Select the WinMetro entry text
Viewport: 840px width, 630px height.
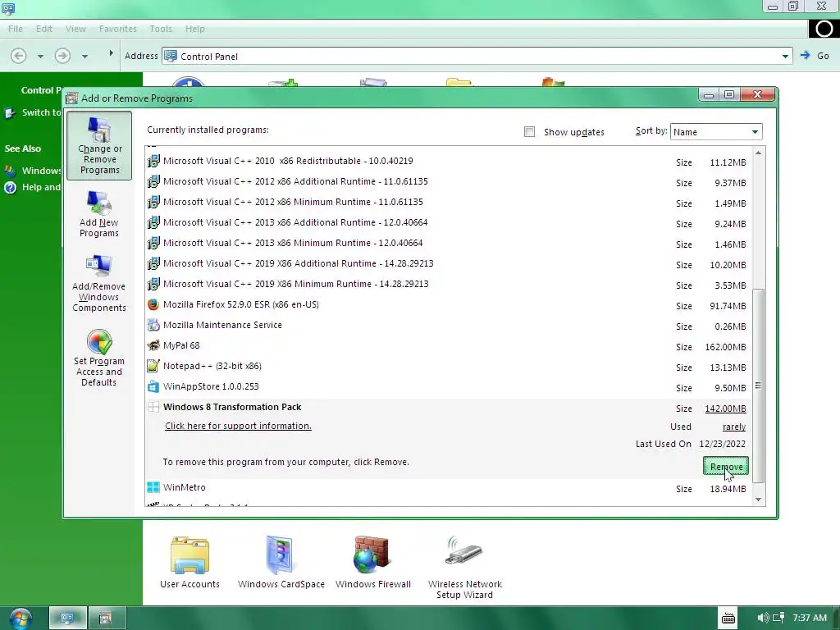point(185,487)
